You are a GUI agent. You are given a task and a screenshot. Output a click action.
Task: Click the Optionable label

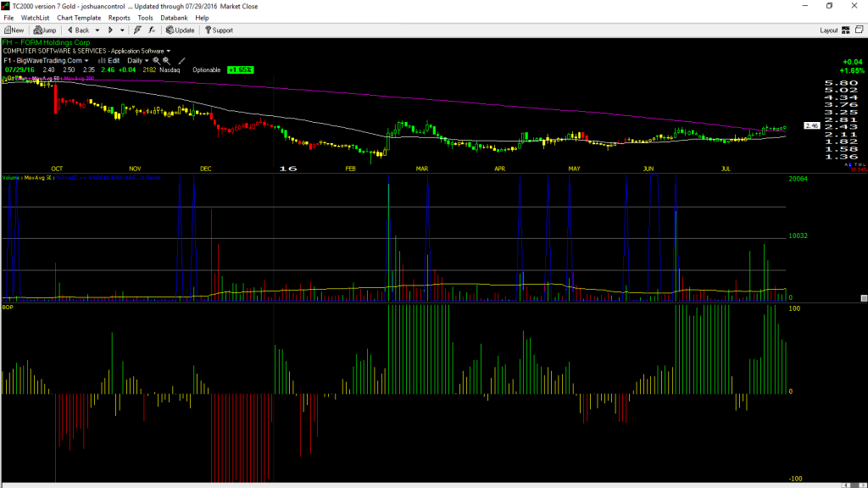click(x=207, y=70)
